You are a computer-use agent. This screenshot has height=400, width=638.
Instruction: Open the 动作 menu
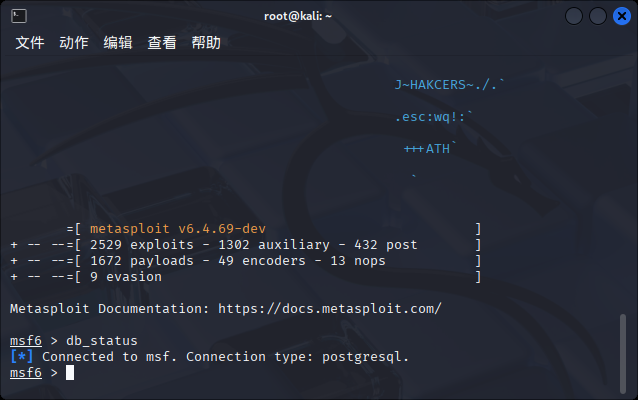pyautogui.click(x=74, y=42)
